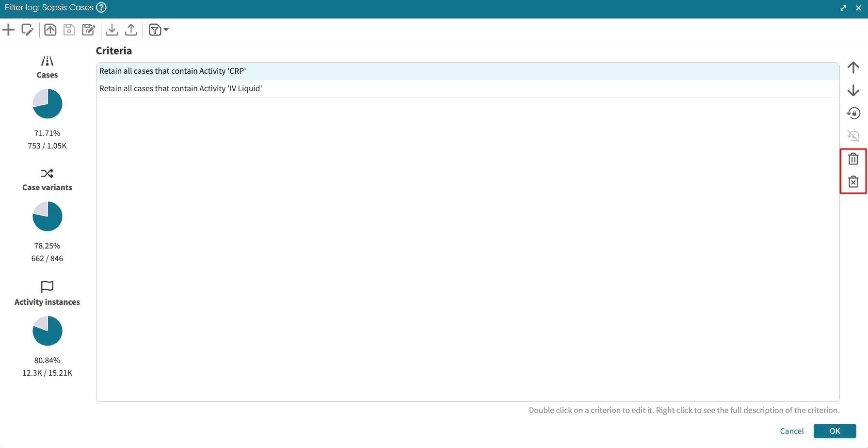Click the plus icon to add criterion
Viewport: 868px width, 448px height.
tap(8, 30)
